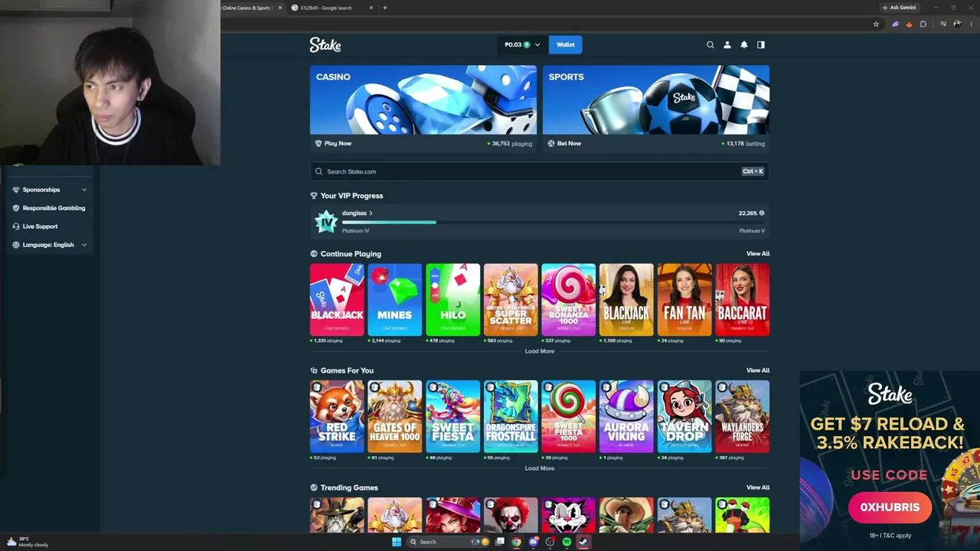Load more Continue Playing games
The height and width of the screenshot is (551, 980).
(x=540, y=351)
